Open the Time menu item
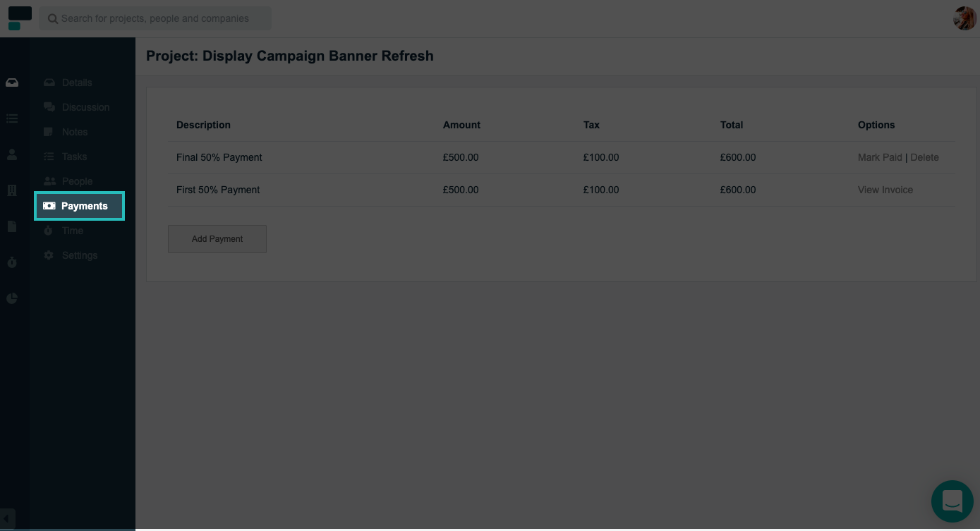Viewport: 980px width, 531px height. point(73,231)
